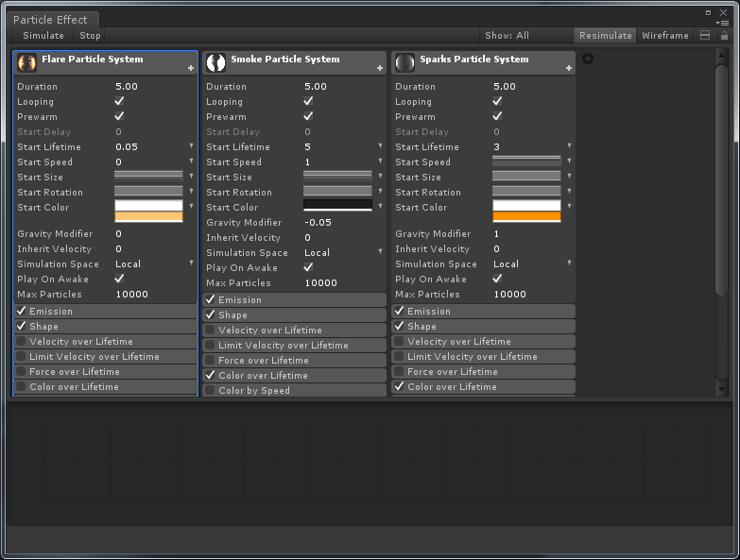Open Smoke Start Rotation mode dropdown arrow
The image size is (740, 560).
(380, 192)
